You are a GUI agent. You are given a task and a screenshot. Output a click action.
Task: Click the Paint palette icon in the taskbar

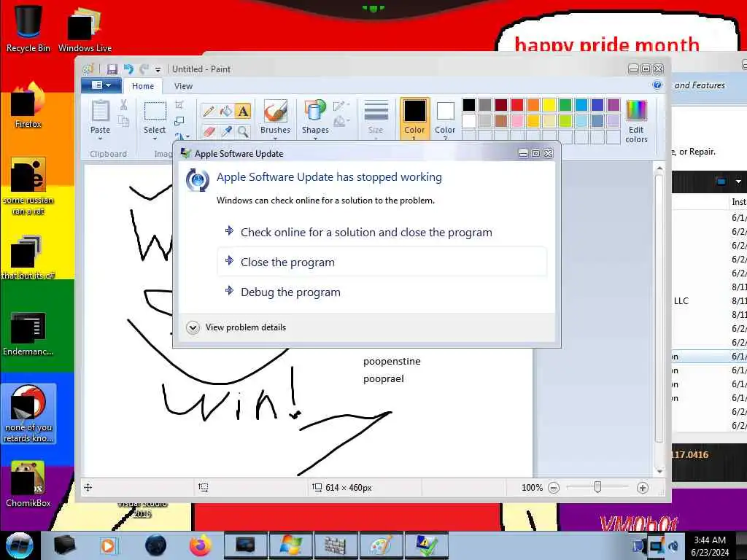(381, 545)
